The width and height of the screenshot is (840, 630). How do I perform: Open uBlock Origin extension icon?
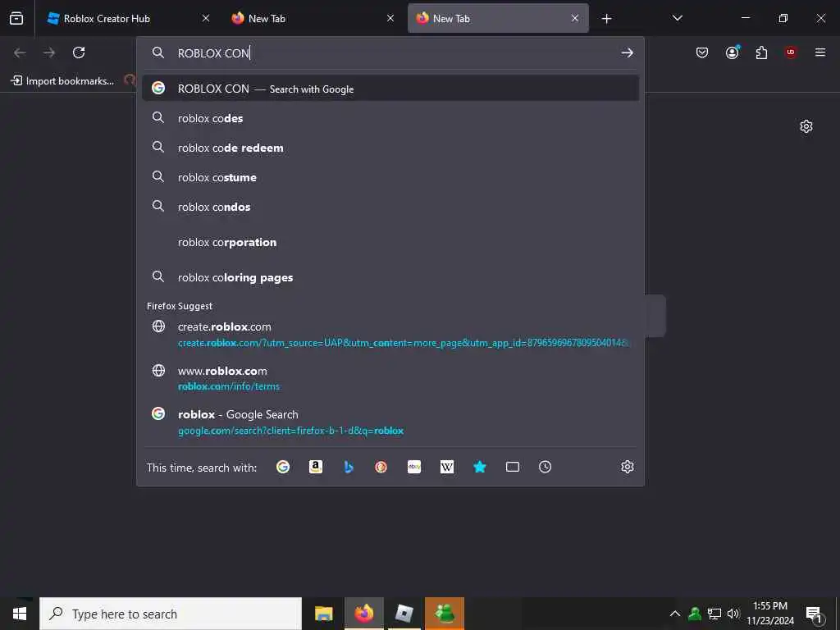coord(791,52)
